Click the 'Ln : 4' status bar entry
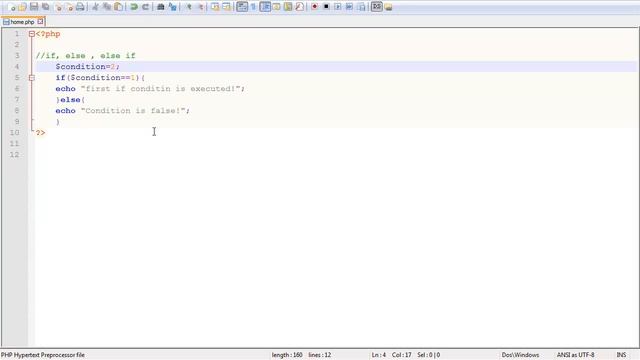Screen dimensions: 640x360 (378, 355)
